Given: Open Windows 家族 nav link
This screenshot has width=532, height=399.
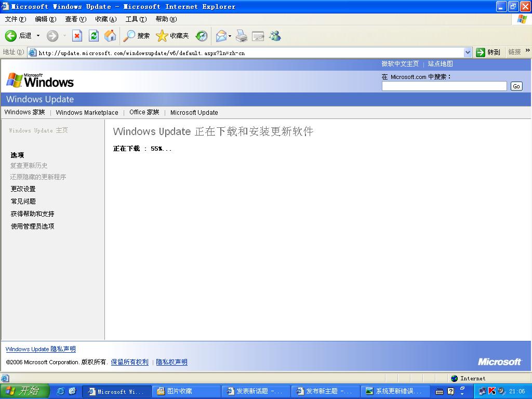Looking at the screenshot, I should [x=25, y=112].
